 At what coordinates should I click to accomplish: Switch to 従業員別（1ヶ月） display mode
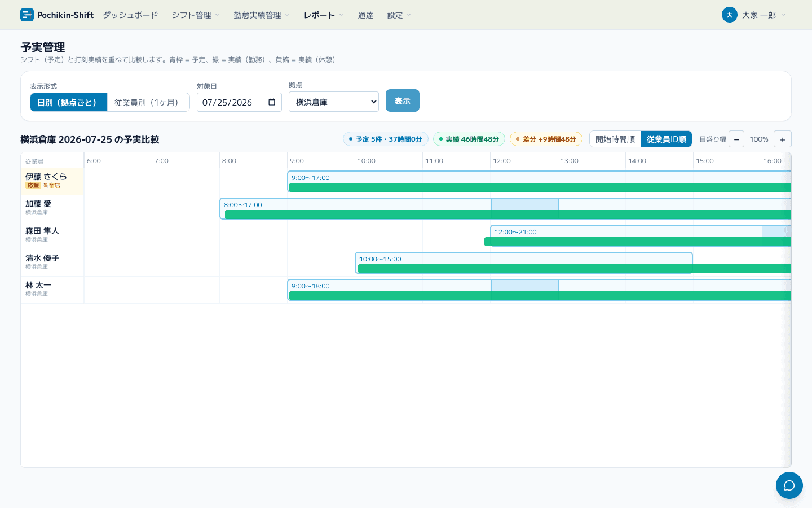[x=148, y=102]
